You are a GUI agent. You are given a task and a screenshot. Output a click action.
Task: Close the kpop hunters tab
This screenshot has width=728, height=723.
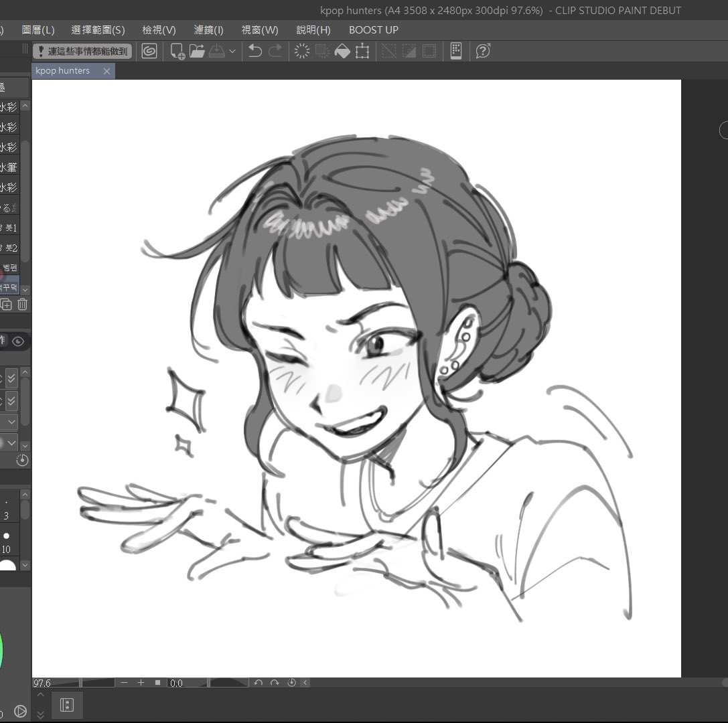click(106, 71)
